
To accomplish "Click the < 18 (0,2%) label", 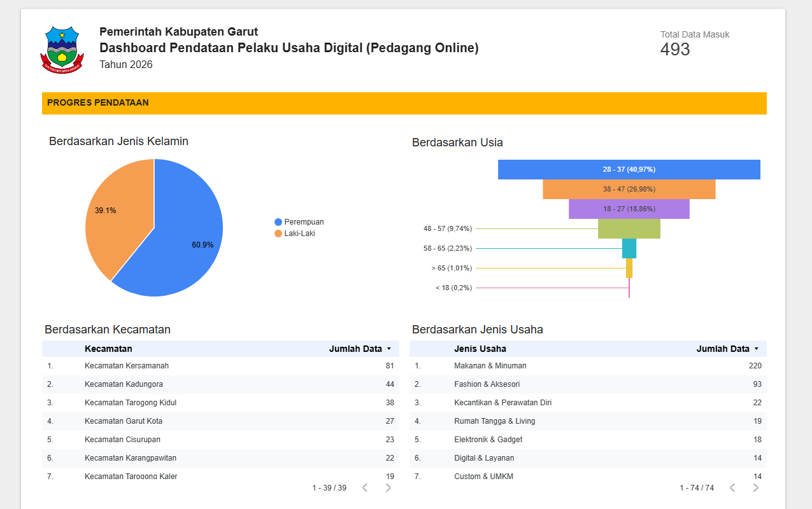I will (x=454, y=288).
